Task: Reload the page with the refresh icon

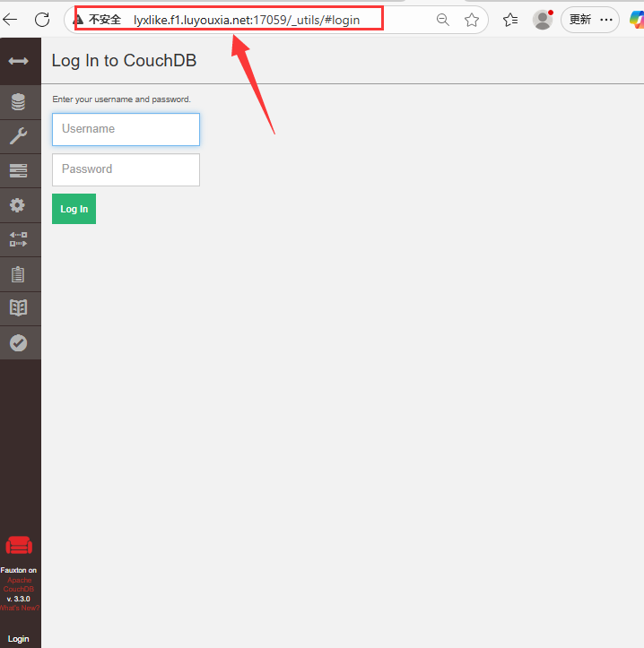Action: (42, 20)
